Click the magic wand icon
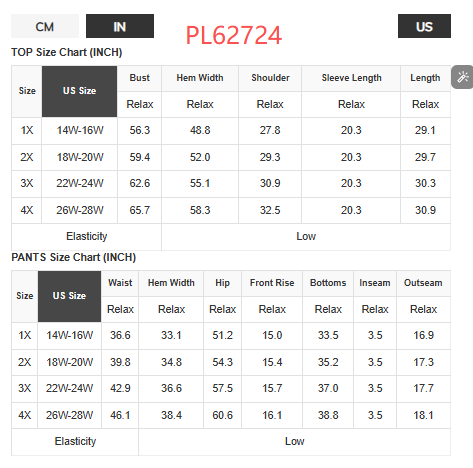Viewport: 473px width, 468px height. (462, 77)
